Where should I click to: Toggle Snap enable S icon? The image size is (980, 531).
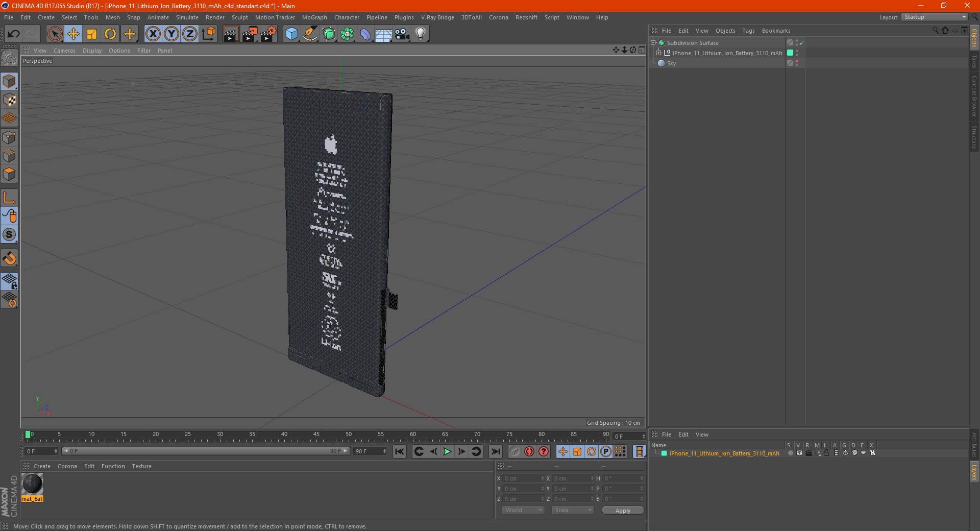(10, 234)
